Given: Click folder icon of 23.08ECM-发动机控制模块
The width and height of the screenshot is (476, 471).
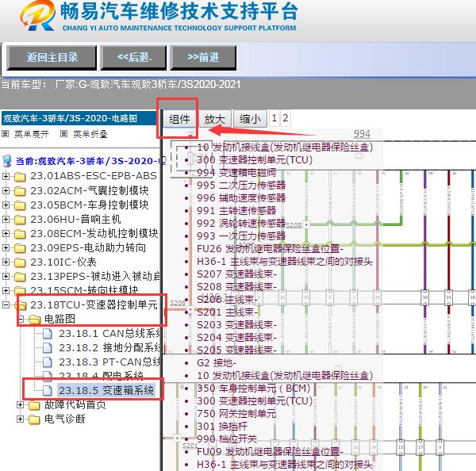Looking at the screenshot, I should pyautogui.click(x=20, y=233).
